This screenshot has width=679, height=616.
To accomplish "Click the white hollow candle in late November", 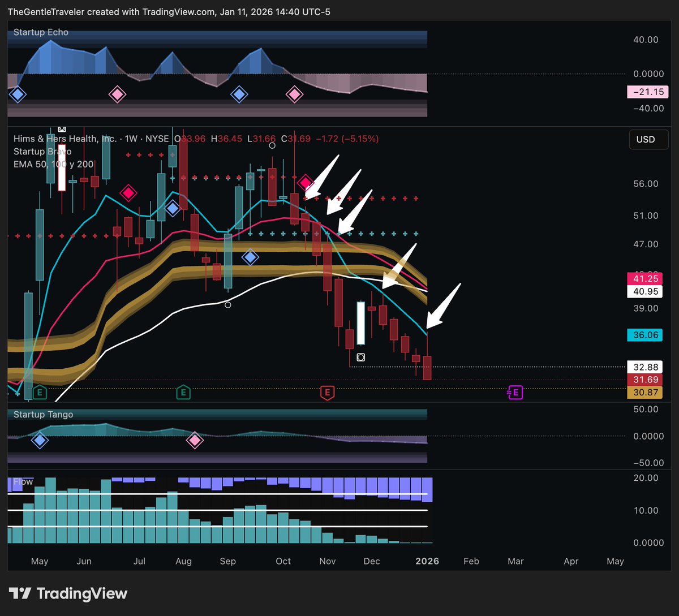I will pyautogui.click(x=361, y=323).
